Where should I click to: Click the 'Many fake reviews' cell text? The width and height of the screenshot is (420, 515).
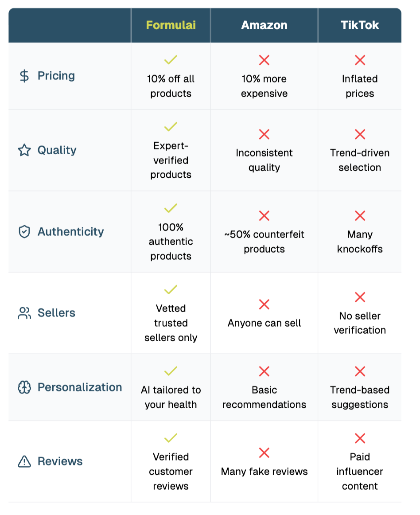[x=264, y=472]
